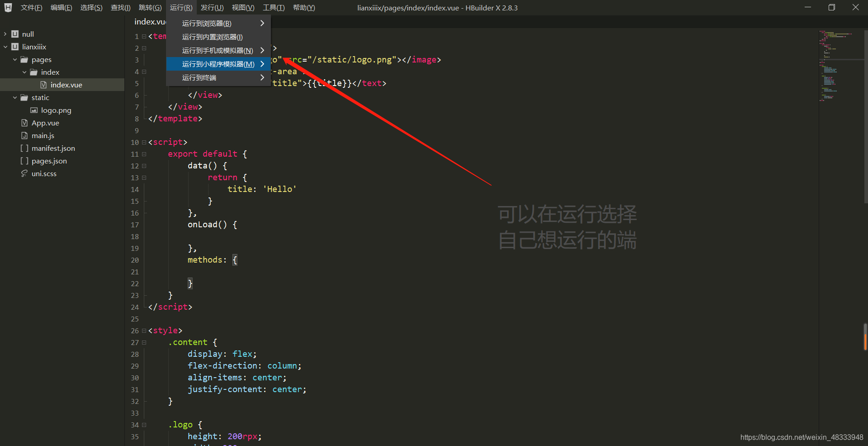The height and width of the screenshot is (446, 868).
Task: Click the 'justify-content: center;' line
Action: coord(247,389)
